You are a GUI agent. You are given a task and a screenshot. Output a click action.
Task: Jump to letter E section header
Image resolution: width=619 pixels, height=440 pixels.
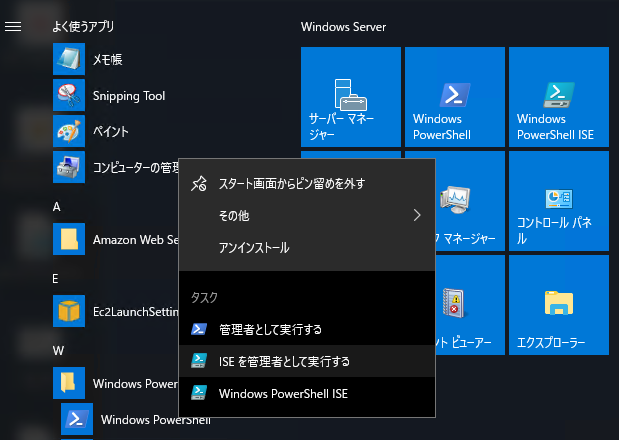click(55, 279)
